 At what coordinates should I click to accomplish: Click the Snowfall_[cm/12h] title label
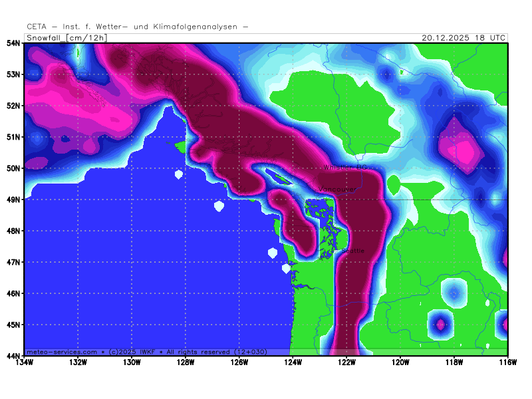click(66, 38)
